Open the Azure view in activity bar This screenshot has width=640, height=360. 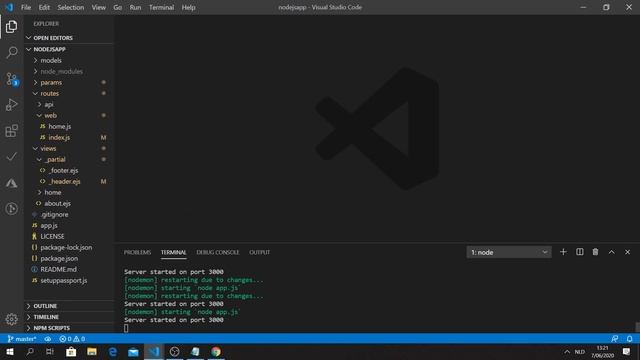coord(11,183)
